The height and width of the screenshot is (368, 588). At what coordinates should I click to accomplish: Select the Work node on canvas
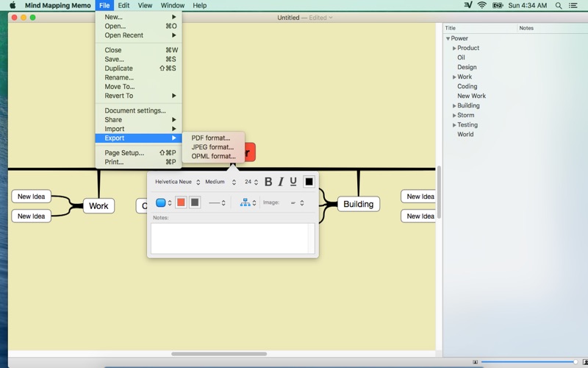point(98,206)
